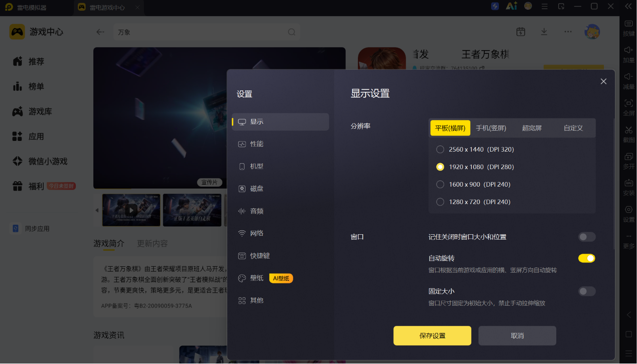Click the three-dot more options in game center header
The width and height of the screenshot is (637, 364).
click(568, 32)
